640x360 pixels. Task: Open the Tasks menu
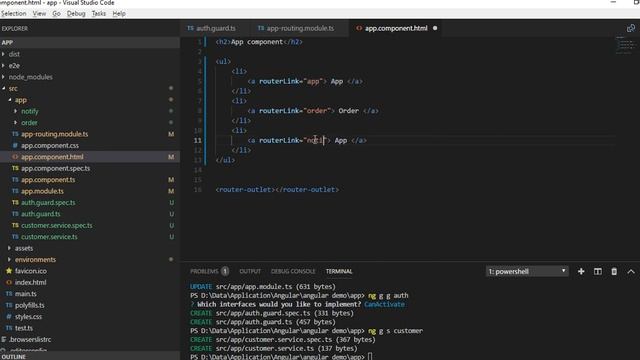[98, 13]
